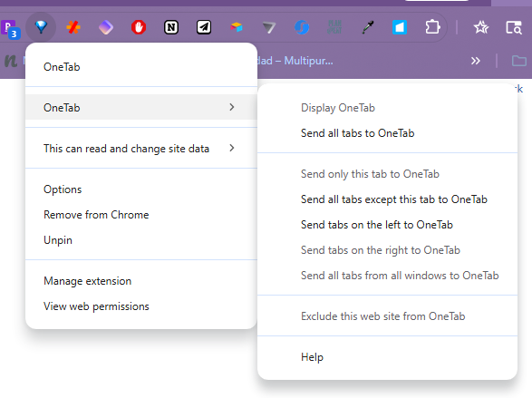Screen dimensions: 532x398
Task: Select Send only this tab to OneTab
Action: pyautogui.click(x=388, y=174)
